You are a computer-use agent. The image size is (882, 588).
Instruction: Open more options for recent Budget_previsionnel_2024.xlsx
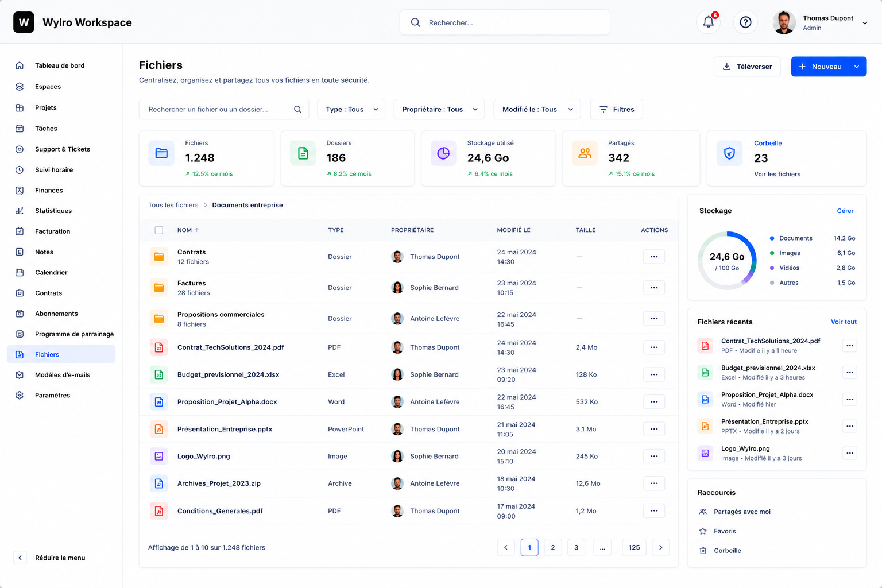(x=850, y=372)
